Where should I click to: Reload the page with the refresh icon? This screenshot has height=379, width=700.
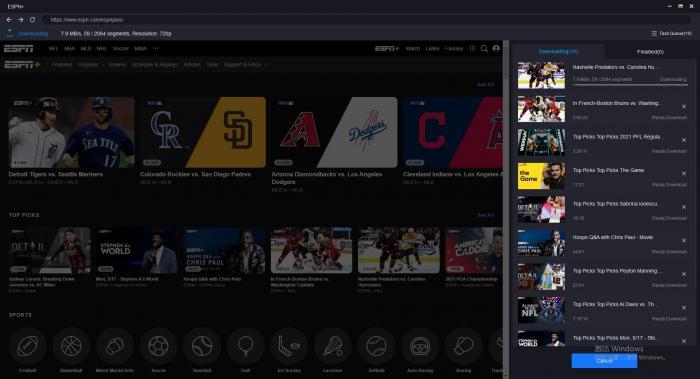33,20
